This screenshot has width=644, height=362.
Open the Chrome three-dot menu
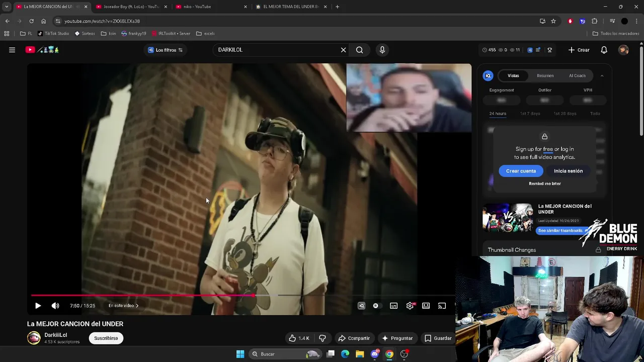(x=637, y=21)
